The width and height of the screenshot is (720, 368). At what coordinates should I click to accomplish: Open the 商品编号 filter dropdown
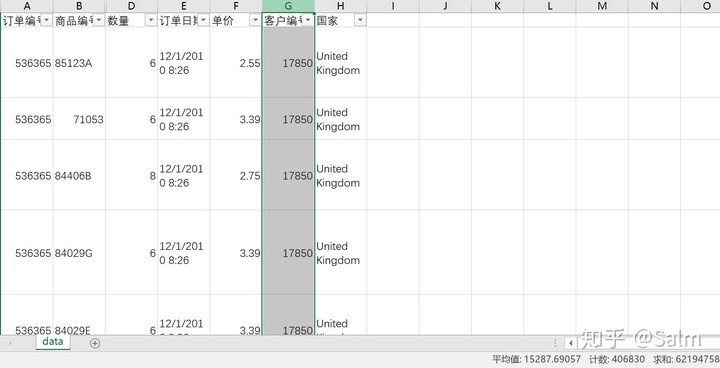(x=98, y=21)
